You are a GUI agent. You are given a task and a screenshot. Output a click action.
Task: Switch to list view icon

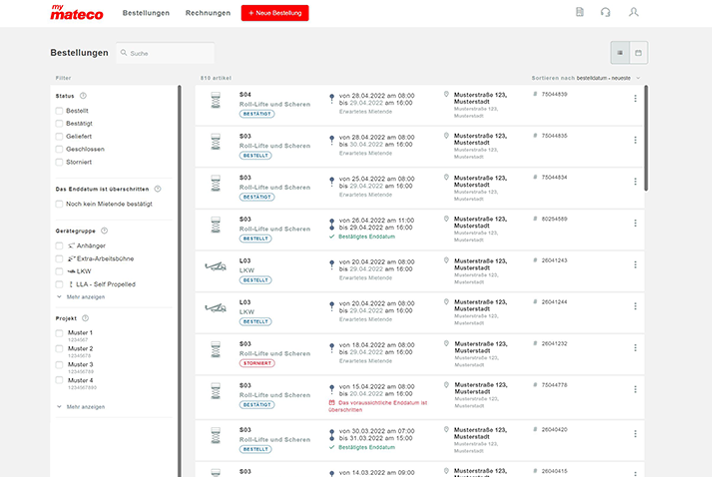point(620,53)
